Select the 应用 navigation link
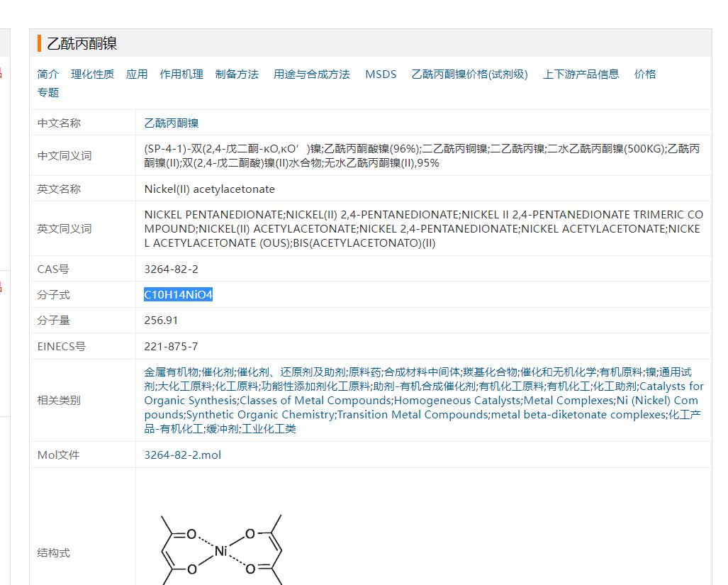The image size is (728, 585). click(137, 74)
